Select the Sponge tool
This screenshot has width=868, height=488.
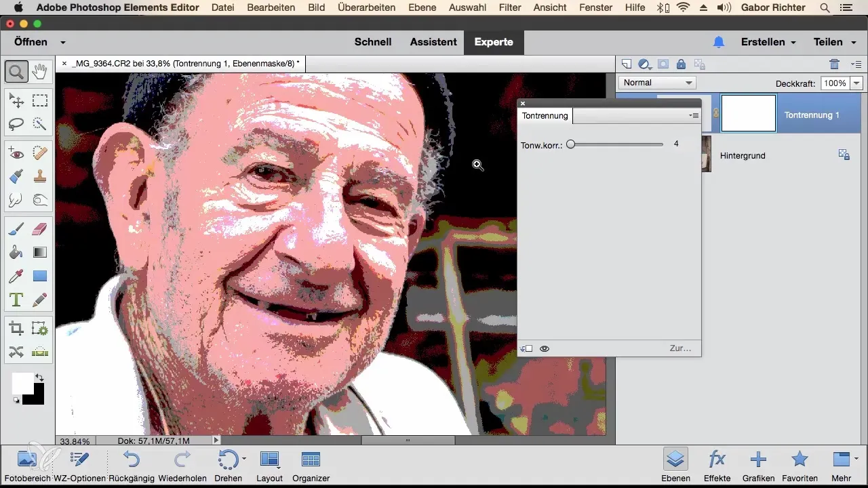coord(40,200)
